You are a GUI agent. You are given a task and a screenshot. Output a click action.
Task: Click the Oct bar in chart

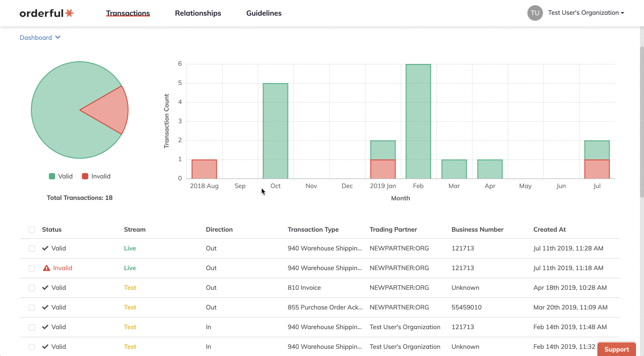275,131
